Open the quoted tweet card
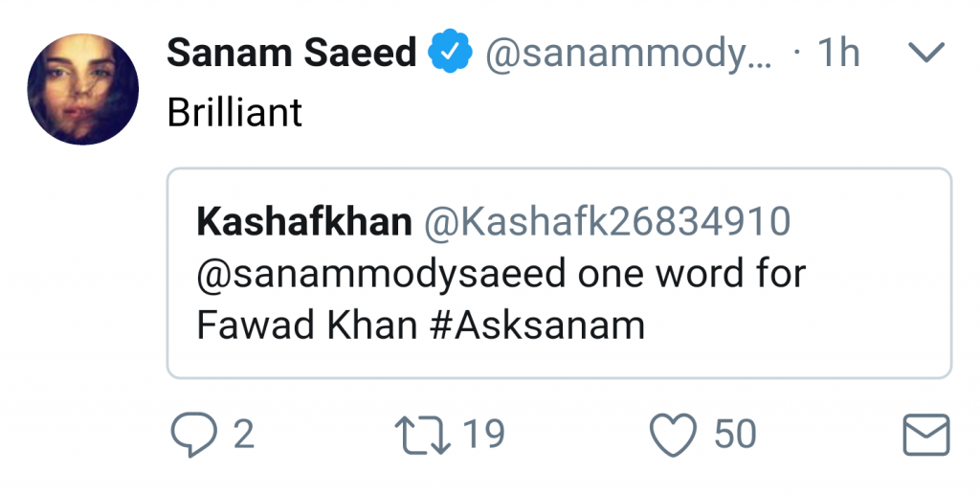The image size is (980, 494). 559,273
